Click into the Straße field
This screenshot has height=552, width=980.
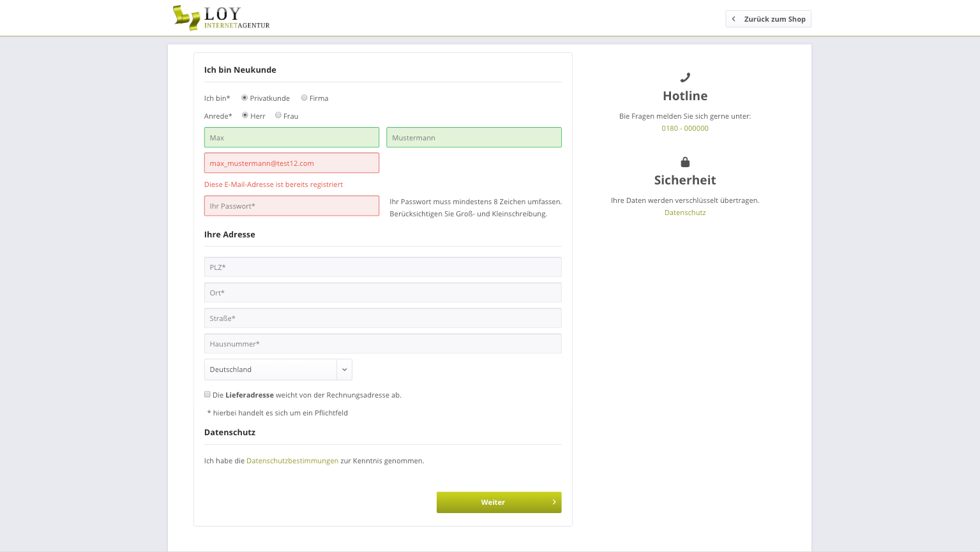click(383, 318)
